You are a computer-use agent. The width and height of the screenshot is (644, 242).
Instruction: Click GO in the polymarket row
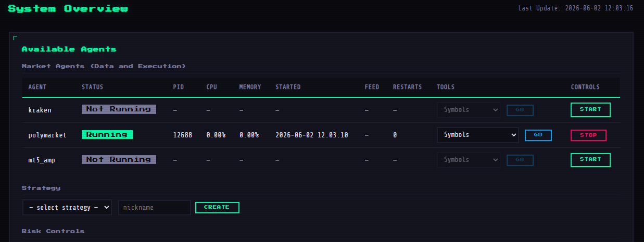pyautogui.click(x=538, y=135)
